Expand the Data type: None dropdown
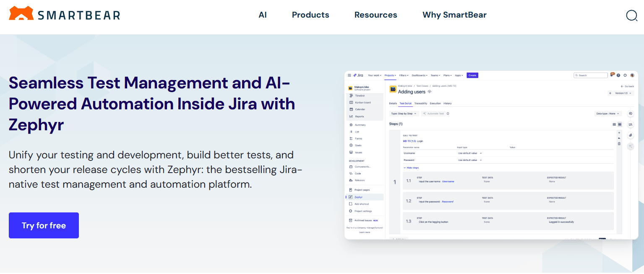Screen dimensions: 644x274 tap(608, 114)
